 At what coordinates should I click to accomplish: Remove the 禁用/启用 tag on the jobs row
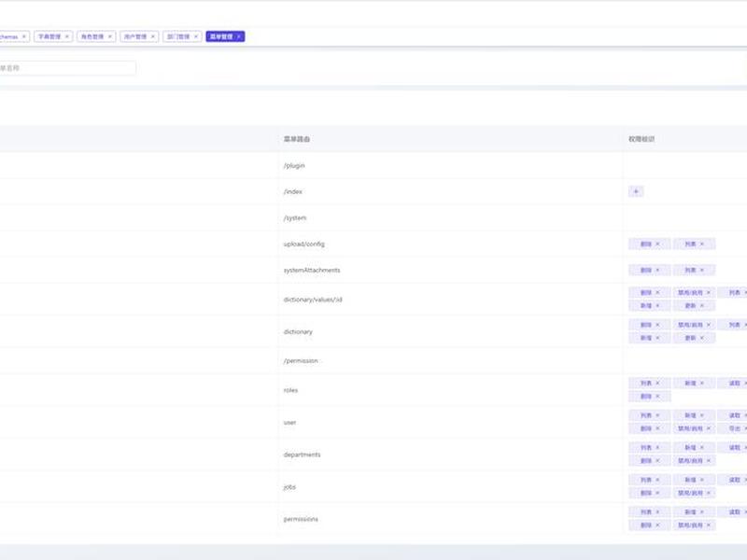[709, 493]
